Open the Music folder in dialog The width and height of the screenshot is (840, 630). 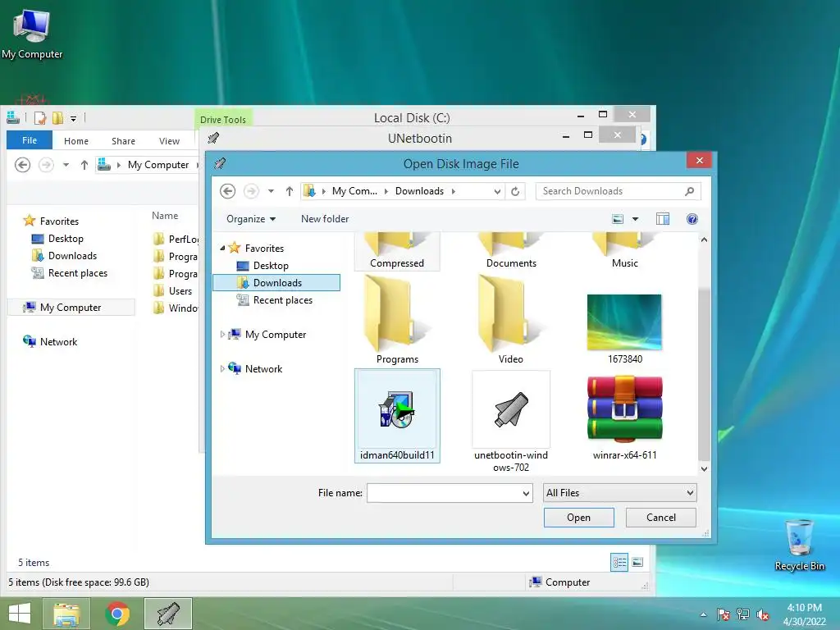624,251
